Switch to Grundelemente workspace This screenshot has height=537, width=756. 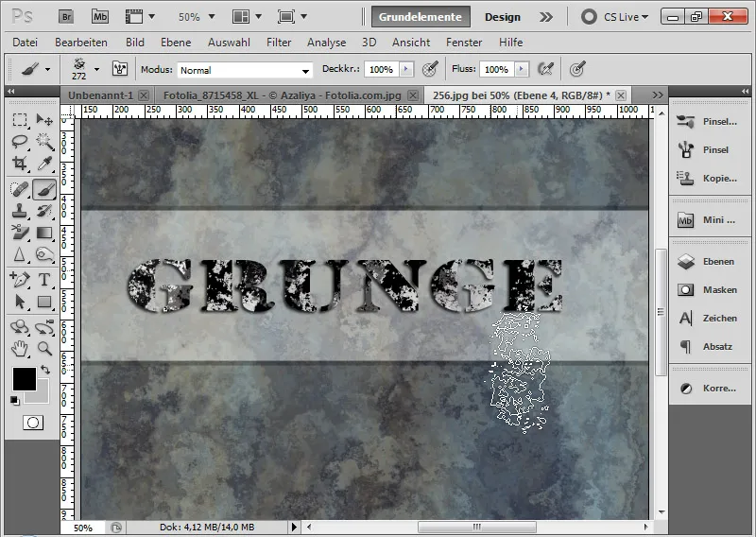tap(421, 17)
